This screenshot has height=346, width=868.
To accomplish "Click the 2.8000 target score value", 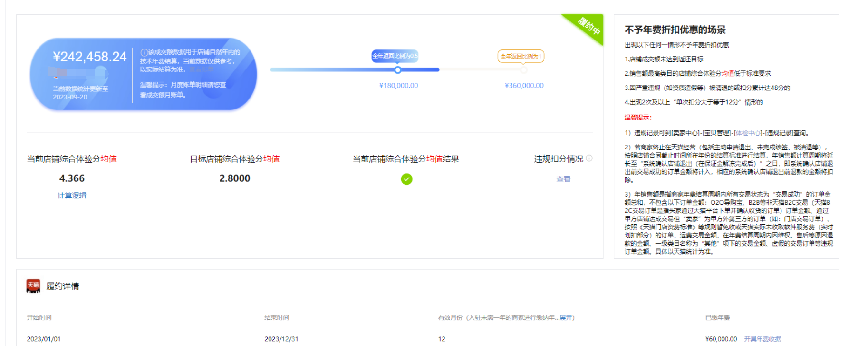I will 234,178.
